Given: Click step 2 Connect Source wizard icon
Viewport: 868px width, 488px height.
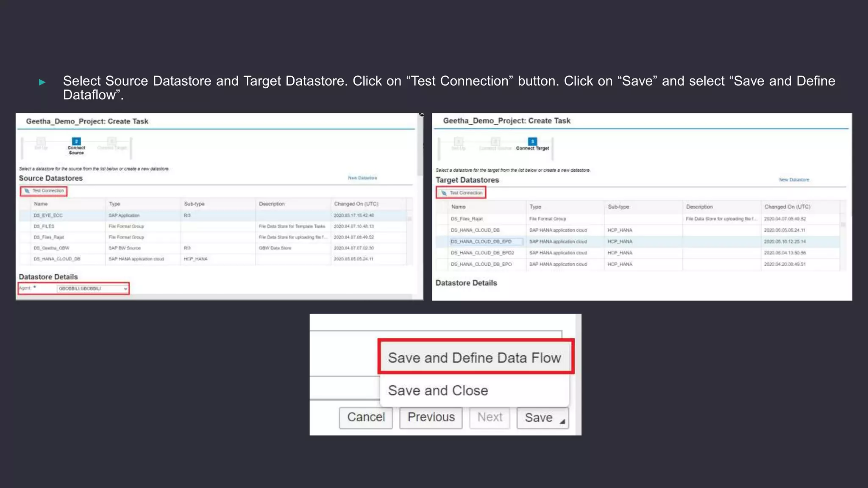Looking at the screenshot, I should tap(76, 141).
